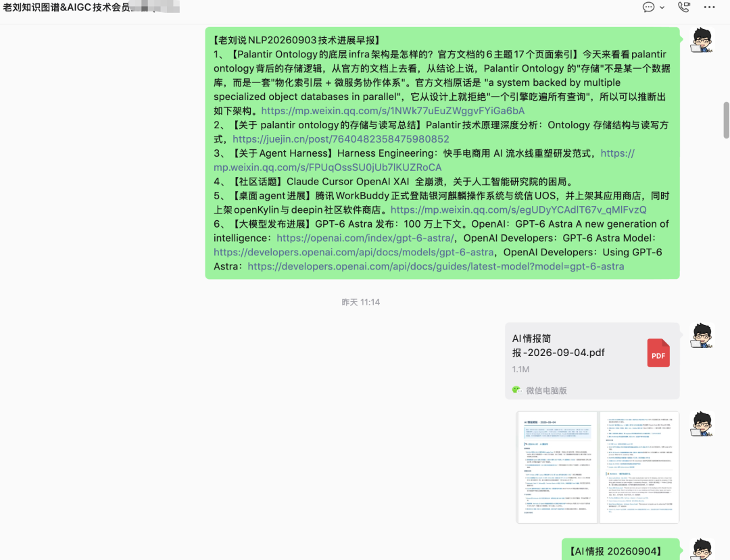The height and width of the screenshot is (560, 730).
Task: Click avatar beside the image thumbnail message
Action: pyautogui.click(x=702, y=424)
